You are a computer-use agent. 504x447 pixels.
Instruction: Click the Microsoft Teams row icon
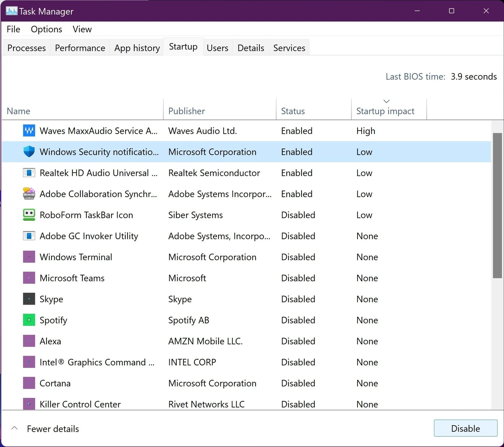point(29,278)
